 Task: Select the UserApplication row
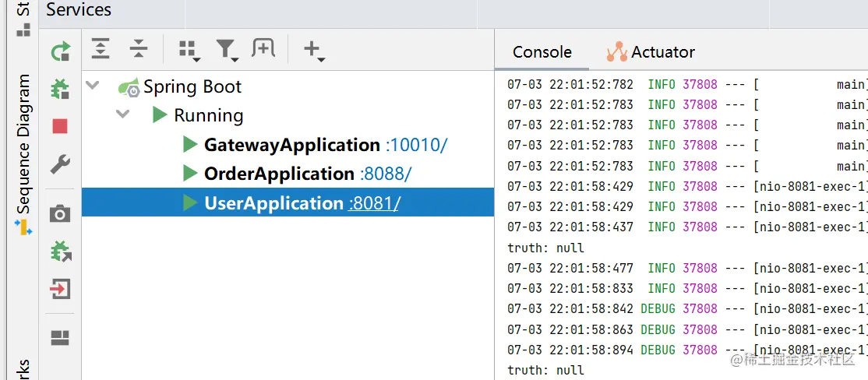(288, 202)
